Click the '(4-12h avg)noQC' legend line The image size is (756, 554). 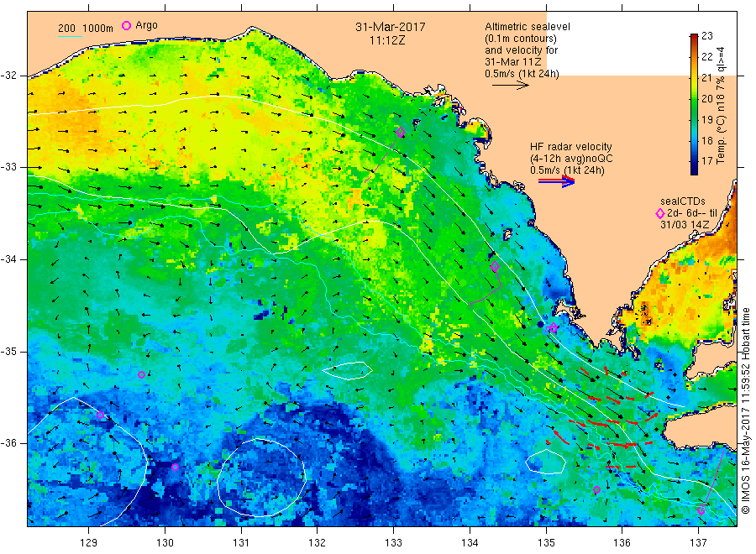click(x=571, y=159)
